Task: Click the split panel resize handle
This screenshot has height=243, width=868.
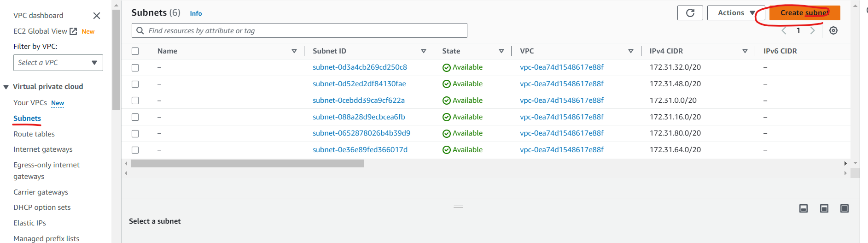Action: coord(458,207)
